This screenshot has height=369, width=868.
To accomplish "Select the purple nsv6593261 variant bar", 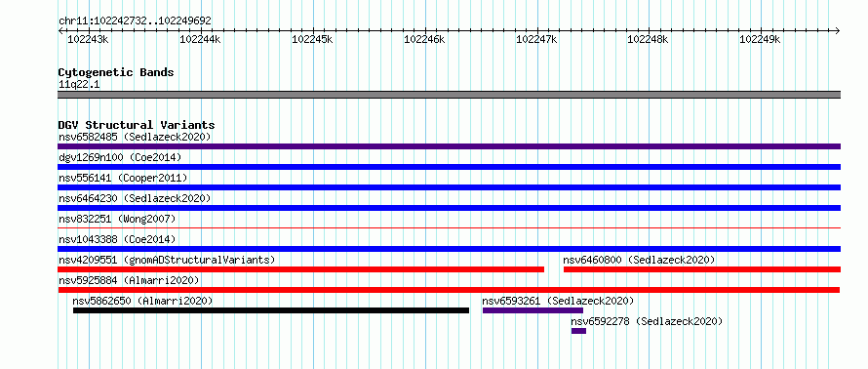I will tap(533, 310).
